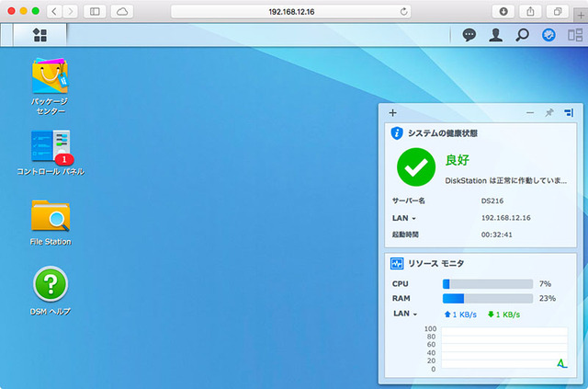The height and width of the screenshot is (389, 588).
Task: Toggle the Safari sidebar button
Action: [x=95, y=11]
